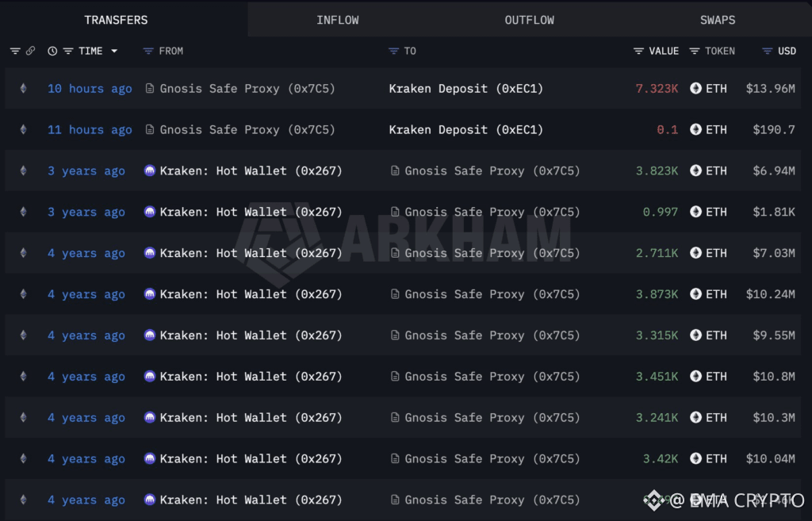Open the SWAPS tab
The width and height of the screenshot is (812, 521).
[718, 20]
